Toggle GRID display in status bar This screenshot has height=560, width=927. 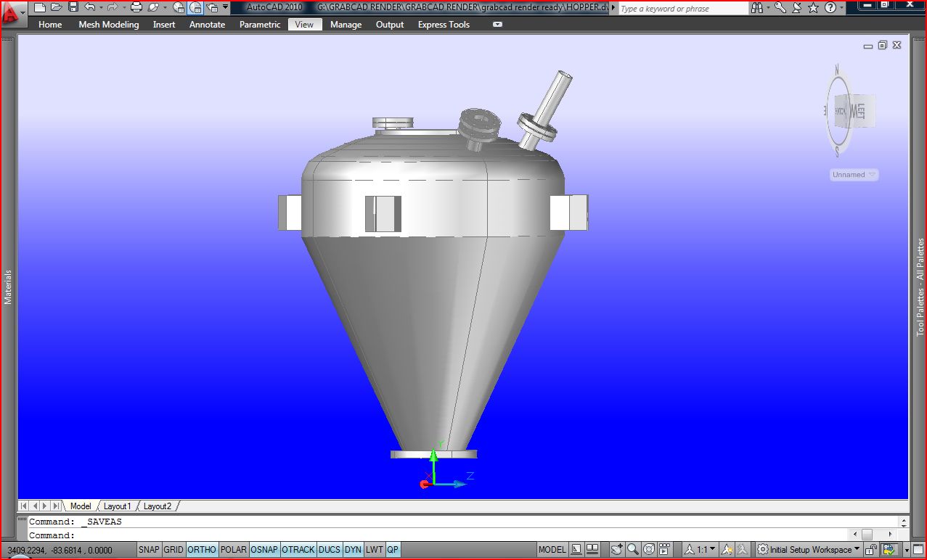[x=173, y=550]
